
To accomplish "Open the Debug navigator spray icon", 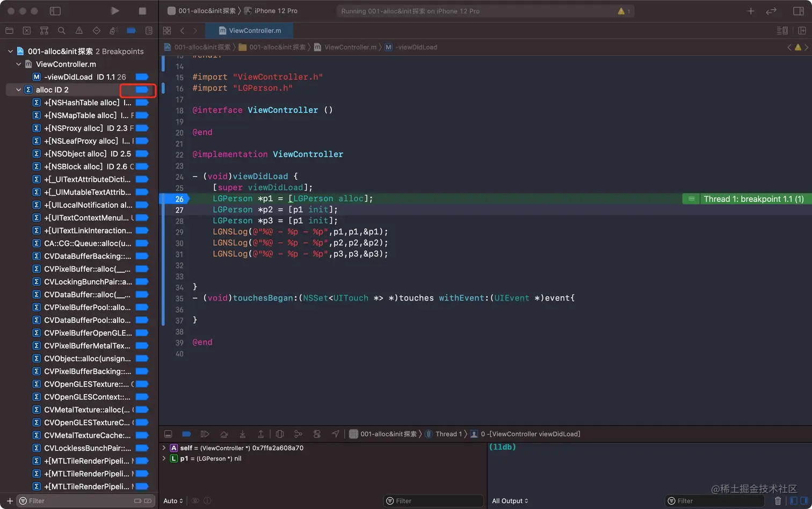I will tap(114, 31).
